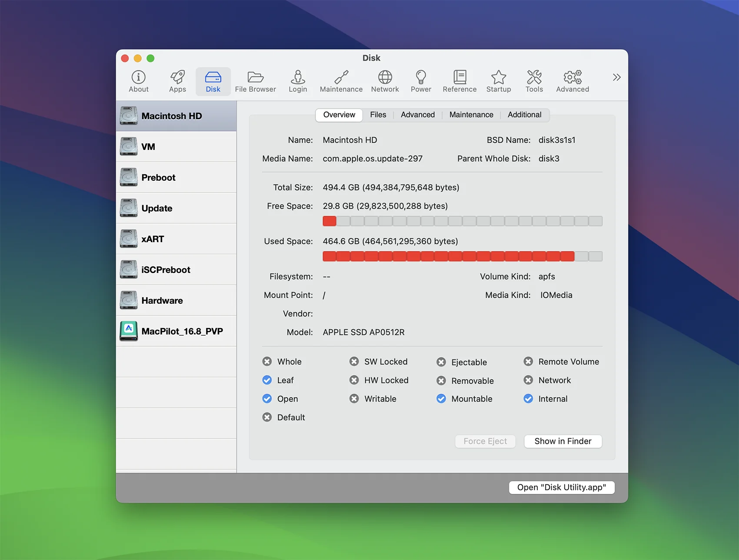Click the BSD name disk3s1s1 value
The image size is (739, 560).
pos(557,140)
